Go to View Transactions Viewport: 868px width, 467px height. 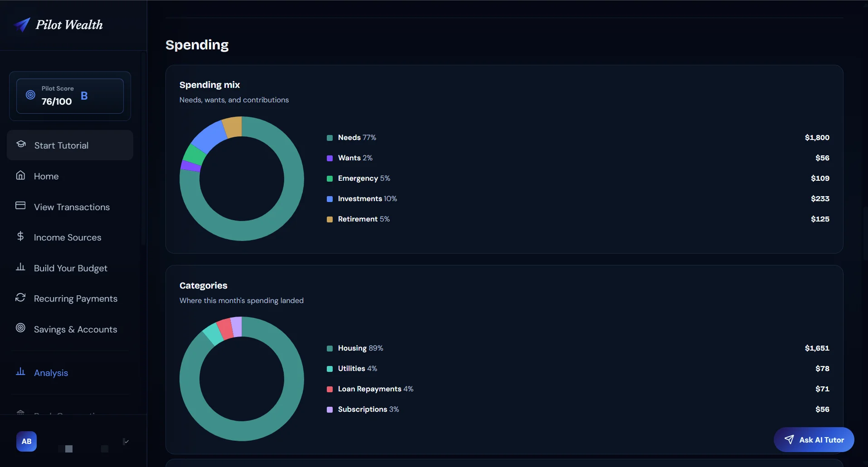coord(70,207)
